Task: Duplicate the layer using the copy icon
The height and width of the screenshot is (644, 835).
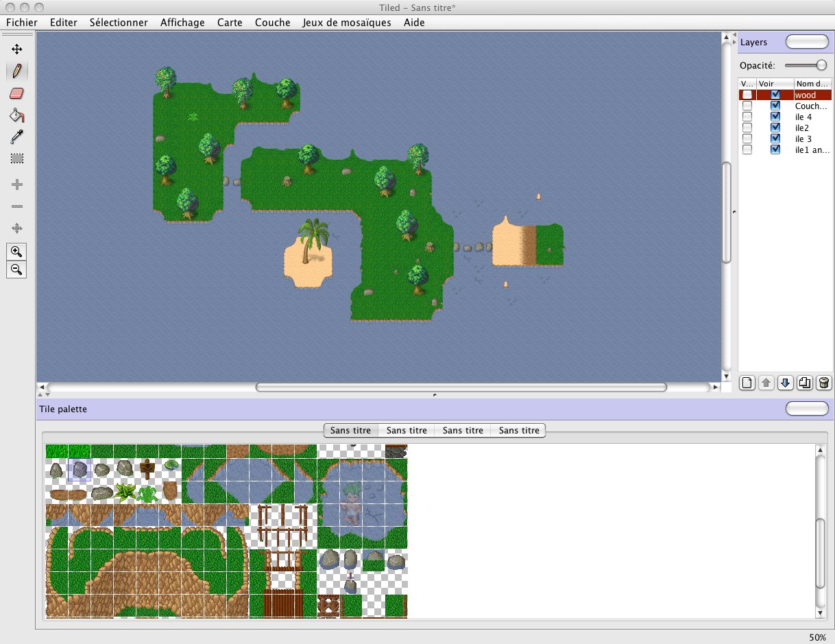Action: [x=805, y=383]
